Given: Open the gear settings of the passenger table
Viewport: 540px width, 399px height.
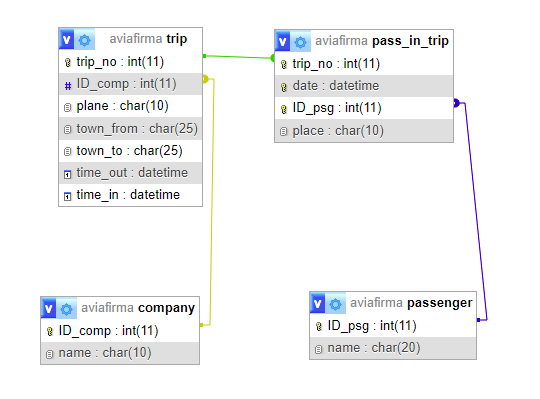Looking at the screenshot, I should [x=335, y=304].
